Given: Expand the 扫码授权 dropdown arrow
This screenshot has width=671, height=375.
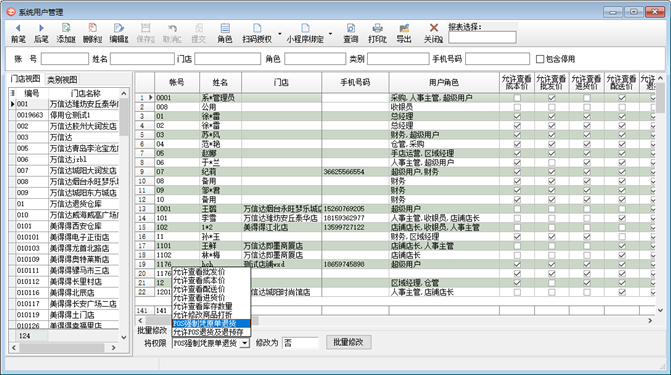Looking at the screenshot, I should tap(280, 33).
